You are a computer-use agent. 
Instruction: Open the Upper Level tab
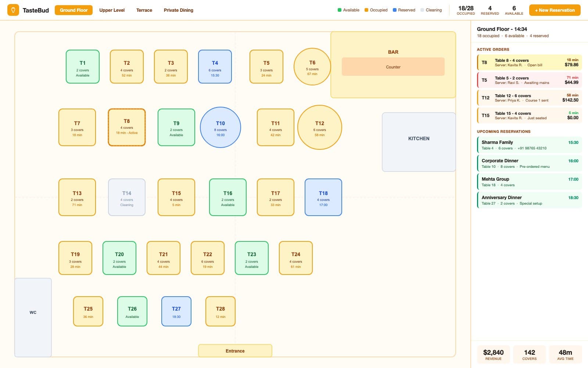coord(112,10)
